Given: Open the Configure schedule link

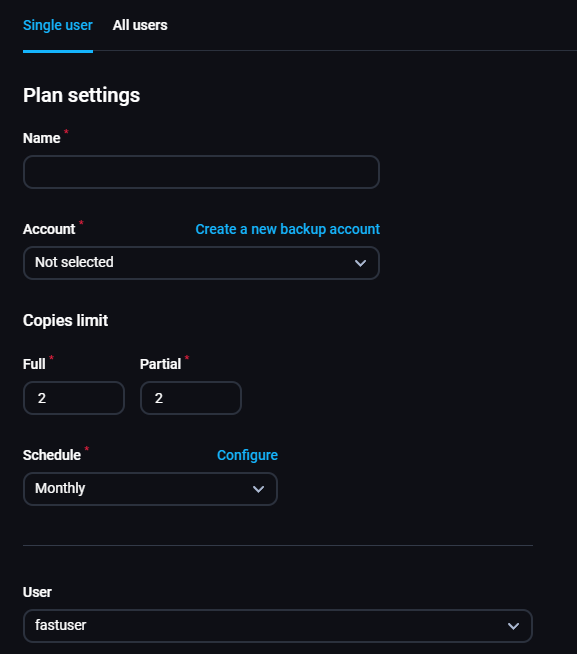Looking at the screenshot, I should (x=247, y=455).
